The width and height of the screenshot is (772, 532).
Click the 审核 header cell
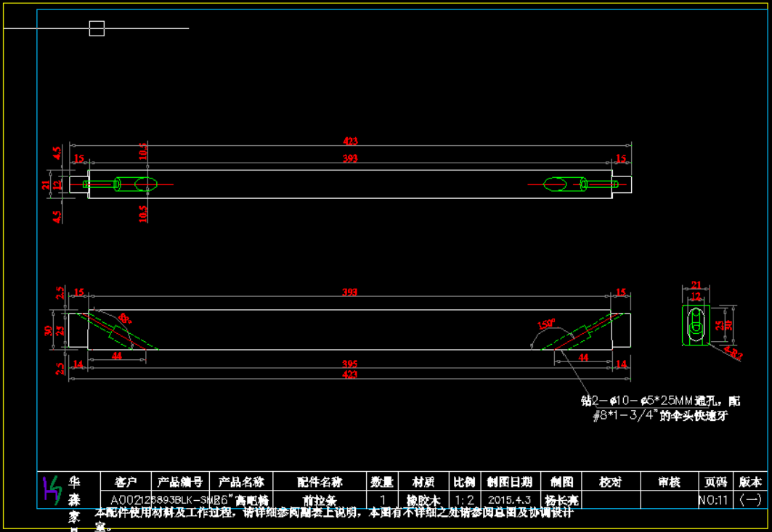click(669, 482)
